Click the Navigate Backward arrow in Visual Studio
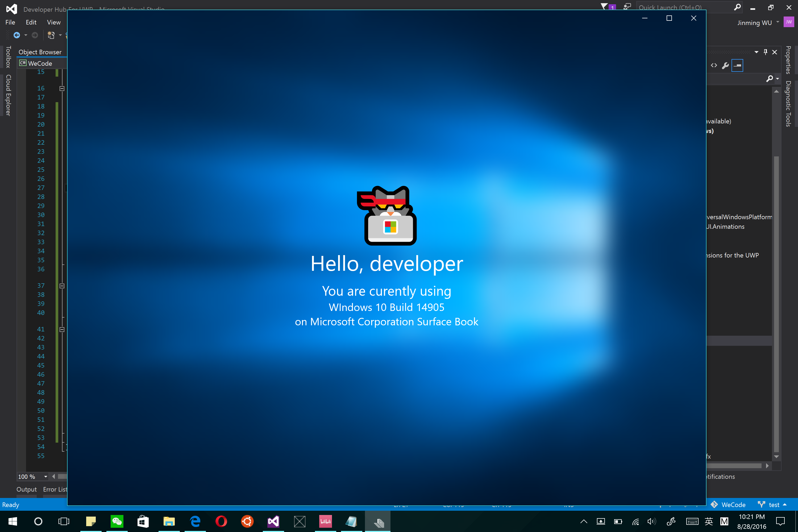Screen dimensions: 798x532 pyautogui.click(x=16, y=35)
